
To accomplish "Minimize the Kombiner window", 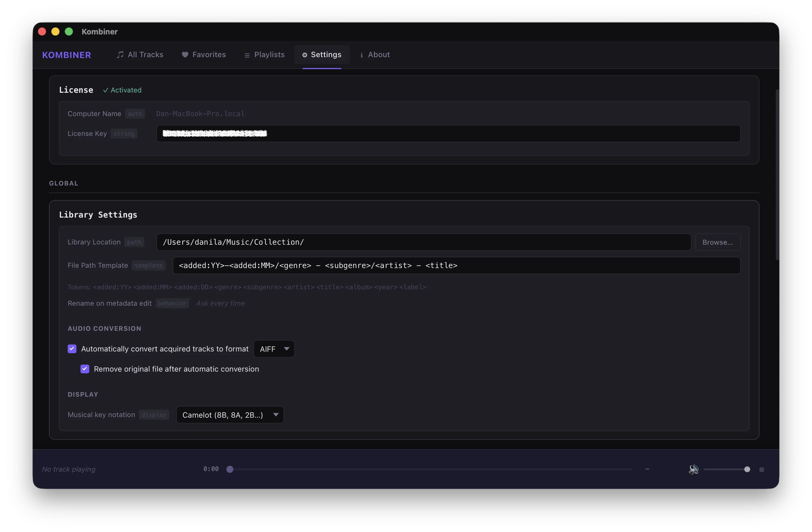I will coord(55,32).
